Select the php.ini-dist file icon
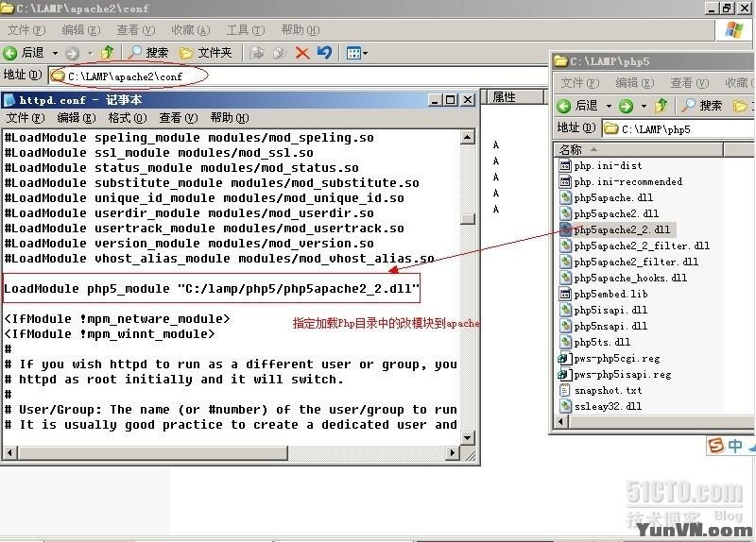 (564, 166)
